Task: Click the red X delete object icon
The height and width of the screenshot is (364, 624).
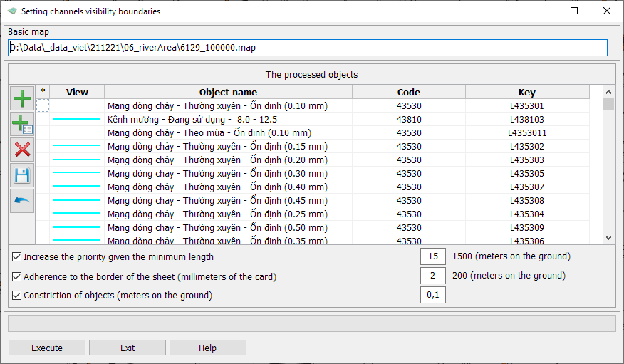Action: pos(22,150)
